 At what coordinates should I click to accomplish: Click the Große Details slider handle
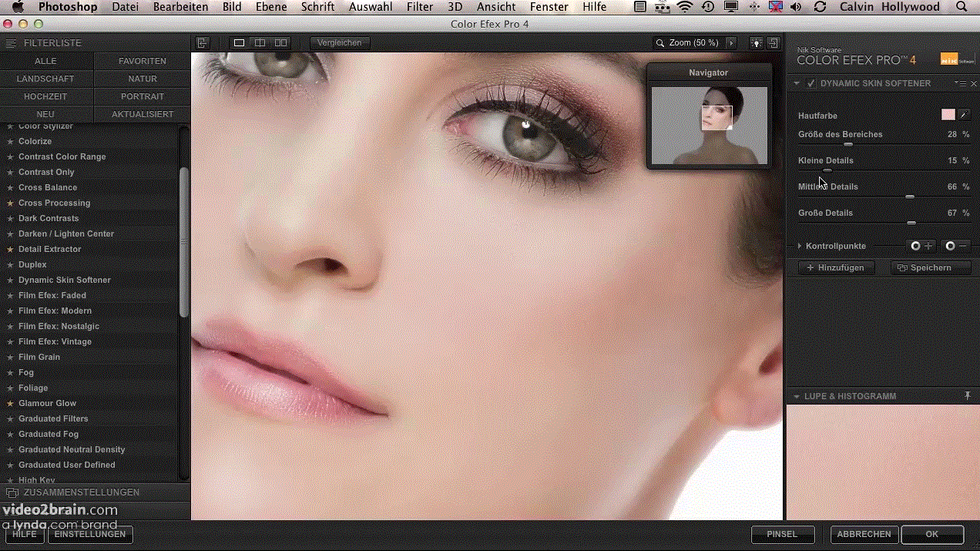coord(911,223)
